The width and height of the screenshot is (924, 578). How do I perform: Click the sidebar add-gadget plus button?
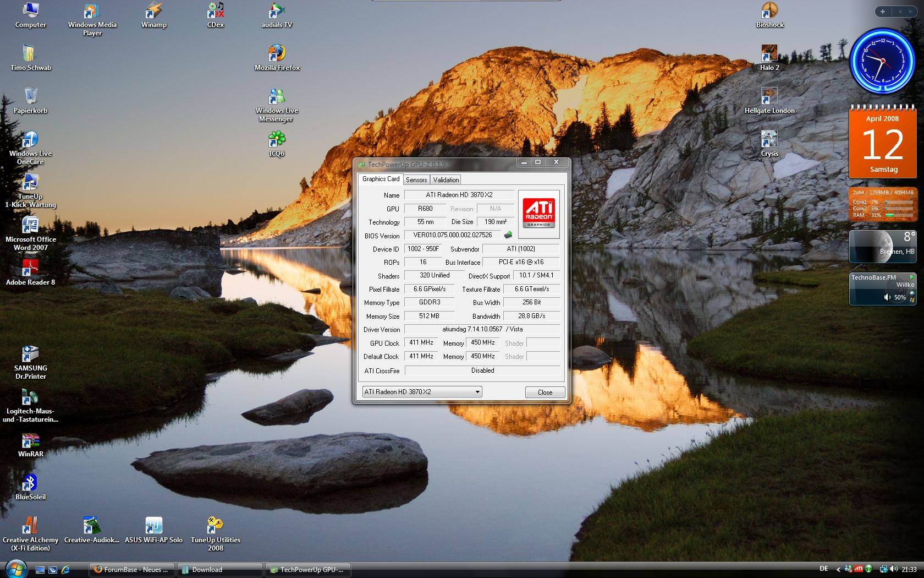pyautogui.click(x=883, y=12)
